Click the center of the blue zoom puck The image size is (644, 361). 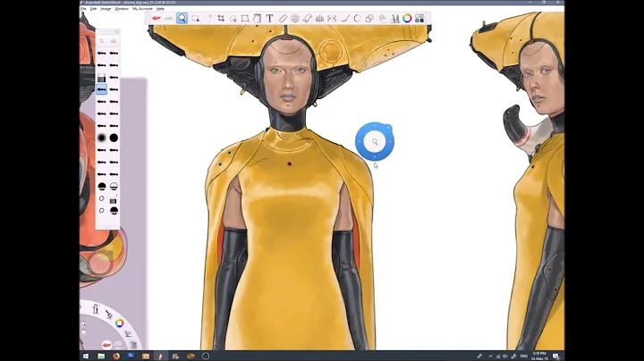tap(375, 141)
